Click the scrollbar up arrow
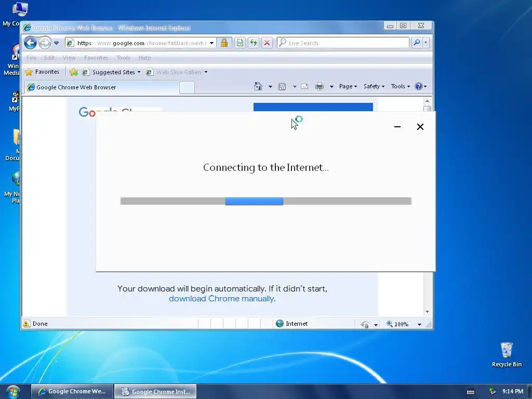The image size is (532, 399). (427, 101)
